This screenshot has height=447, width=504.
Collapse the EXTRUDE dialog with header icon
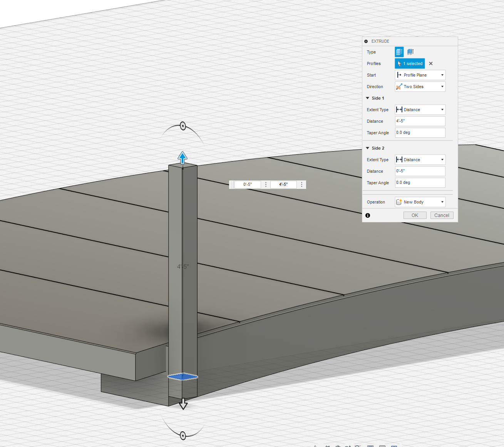(366, 41)
